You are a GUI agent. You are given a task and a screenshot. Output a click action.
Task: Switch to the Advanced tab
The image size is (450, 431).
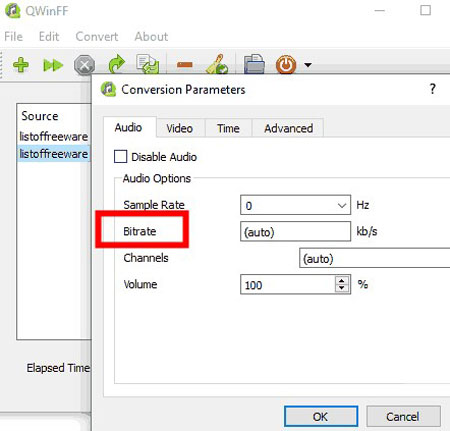[288, 128]
